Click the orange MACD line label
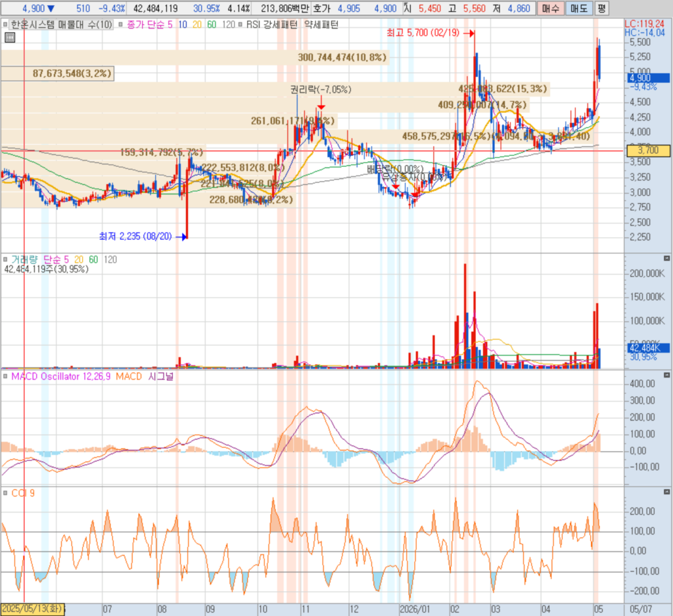Screen dimensions: 673x616 (129, 377)
